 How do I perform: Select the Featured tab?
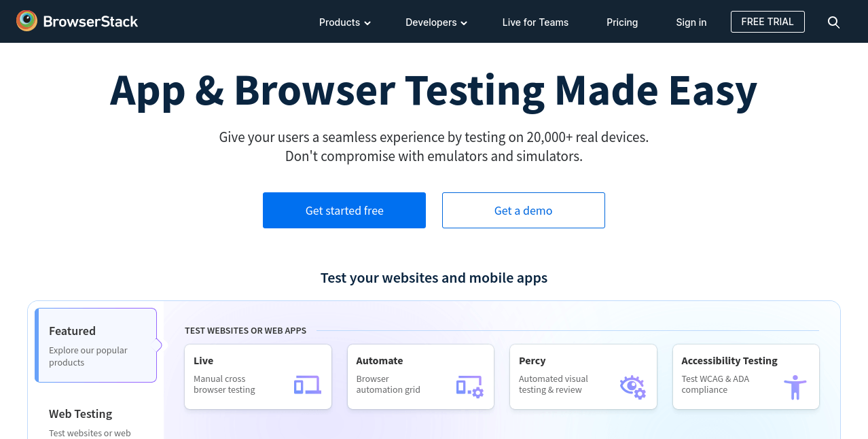[96, 345]
